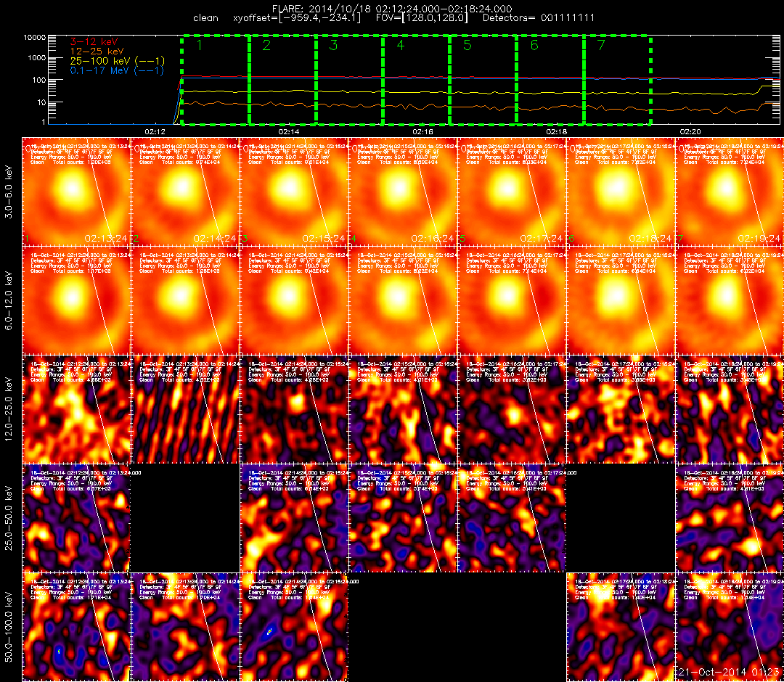This screenshot has height=682, width=784.
Task: Open the 3.0-6.0 keV image stamped 02:17:24
Action: click(x=512, y=192)
